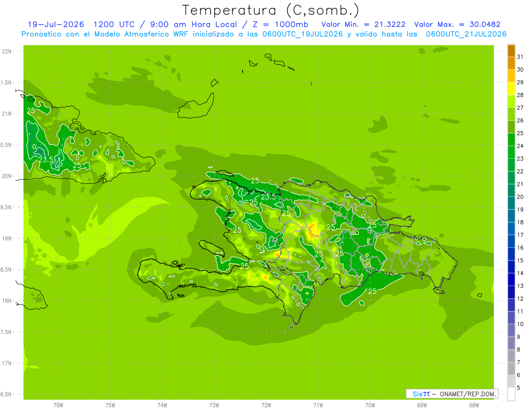This screenshot has height=411, width=532.
Task: Click the 22N latitude axis label
Action: pyautogui.click(x=7, y=51)
